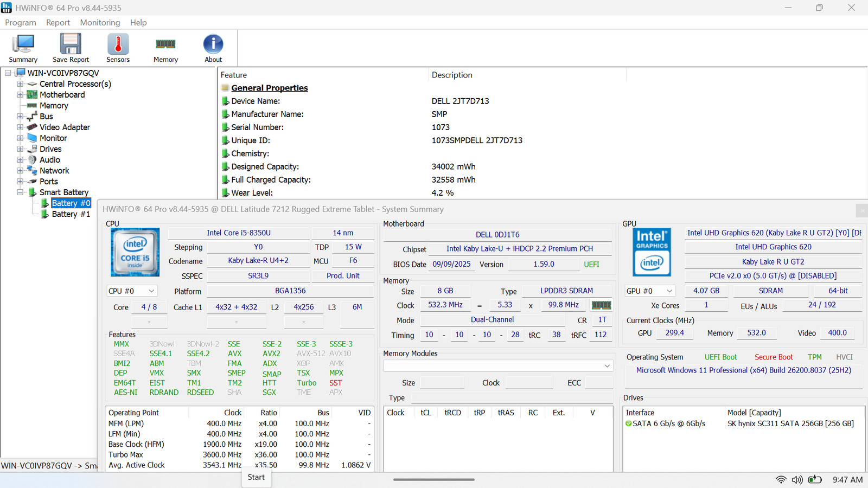Expand the Central Processor(s) node
This screenshot has height=488, width=868.
pyautogui.click(x=20, y=84)
